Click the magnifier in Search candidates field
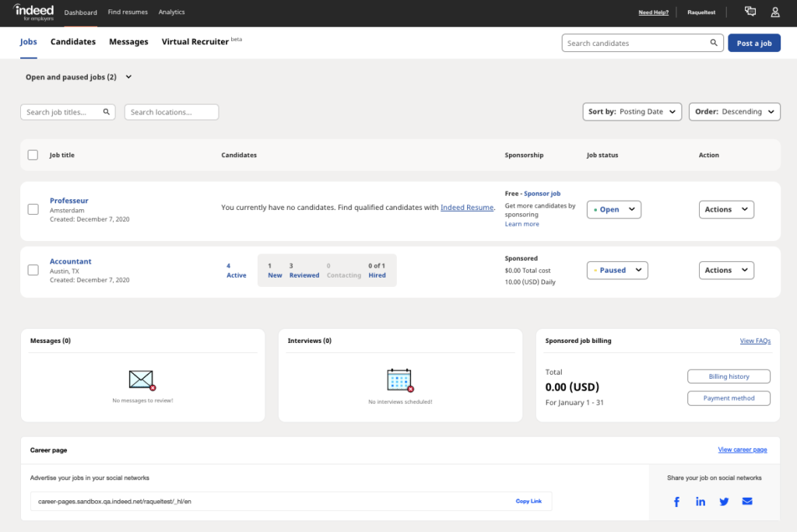797x532 pixels. pyautogui.click(x=714, y=43)
